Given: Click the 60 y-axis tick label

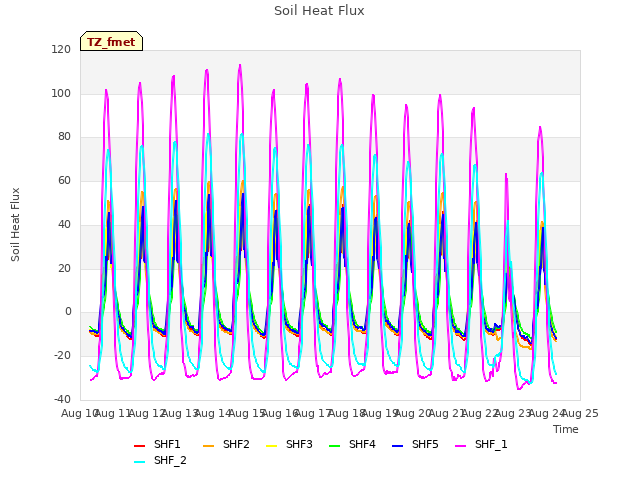Looking at the screenshot, I should coord(64,180).
